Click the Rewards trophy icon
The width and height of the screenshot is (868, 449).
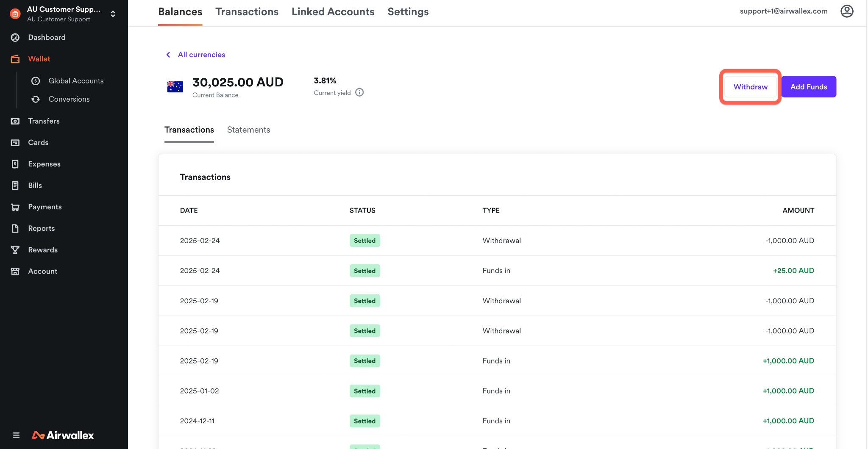[x=15, y=250]
